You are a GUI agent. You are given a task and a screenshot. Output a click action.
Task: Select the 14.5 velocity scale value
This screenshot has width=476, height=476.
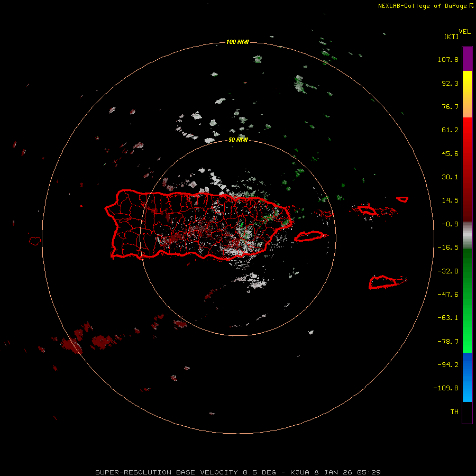pos(450,200)
